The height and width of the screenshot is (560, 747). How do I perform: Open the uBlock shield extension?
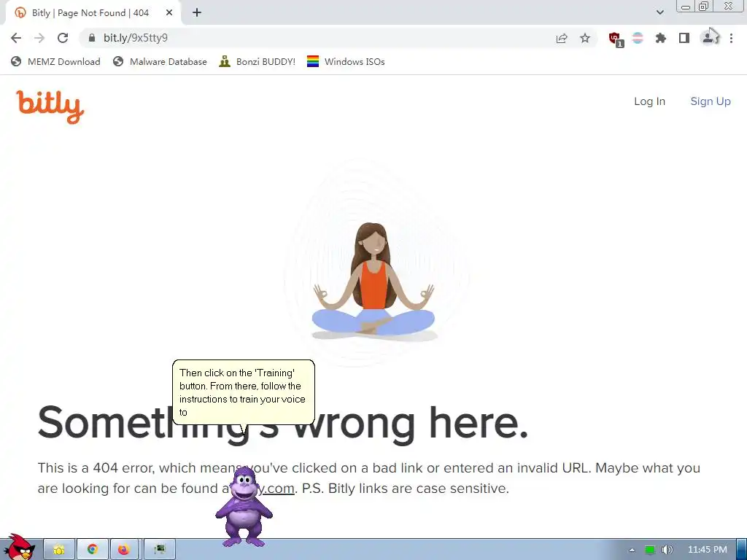(x=616, y=39)
